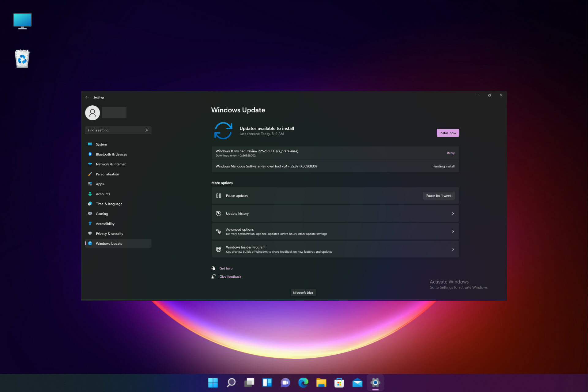Click the back arrow in Settings
The width and height of the screenshot is (588, 392).
pyautogui.click(x=87, y=97)
